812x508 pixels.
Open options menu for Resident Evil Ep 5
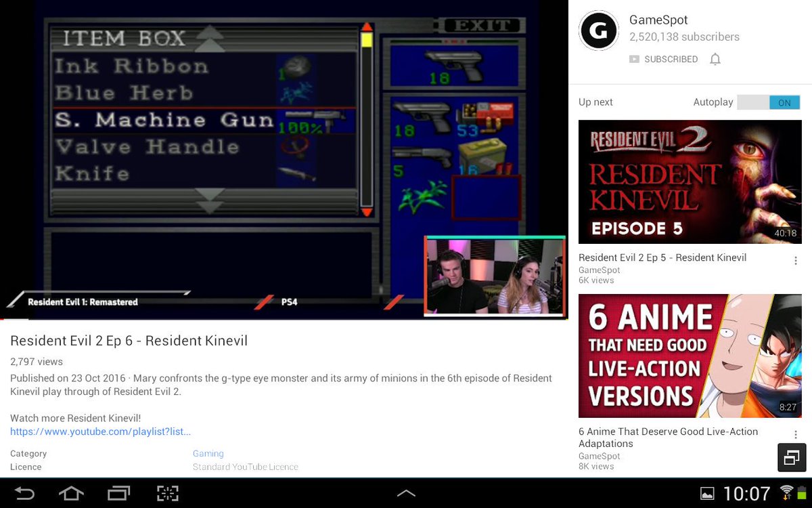pyautogui.click(x=796, y=261)
